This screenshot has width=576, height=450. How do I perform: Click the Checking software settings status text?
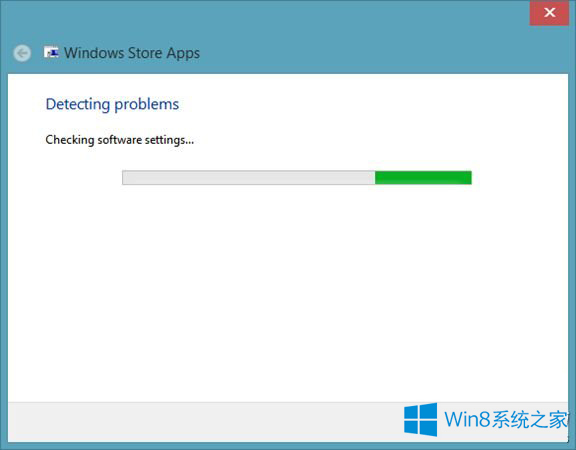pyautogui.click(x=119, y=140)
